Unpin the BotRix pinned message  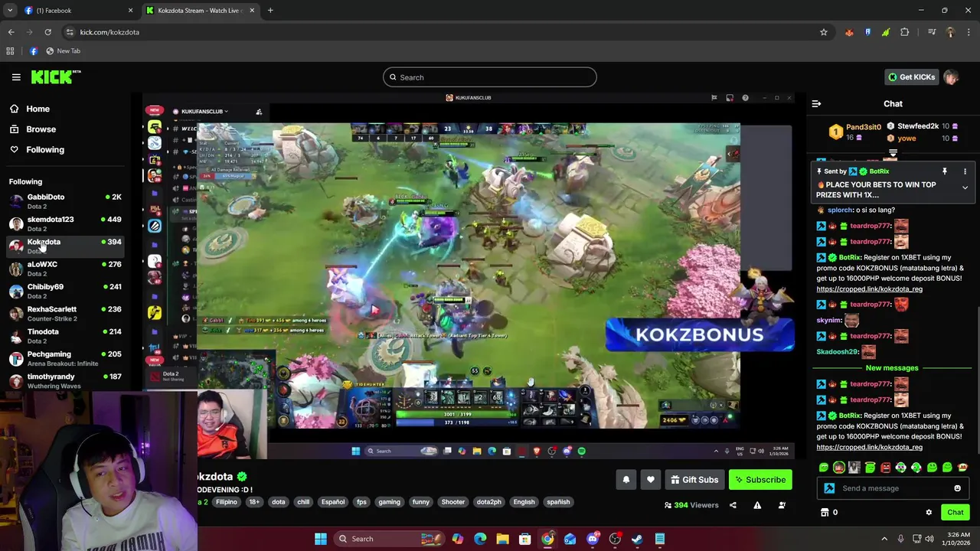(945, 171)
